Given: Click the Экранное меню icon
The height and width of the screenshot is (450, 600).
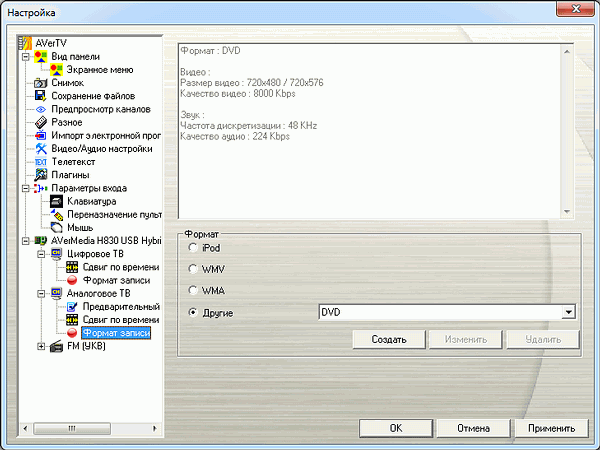Looking at the screenshot, I should click(56, 70).
